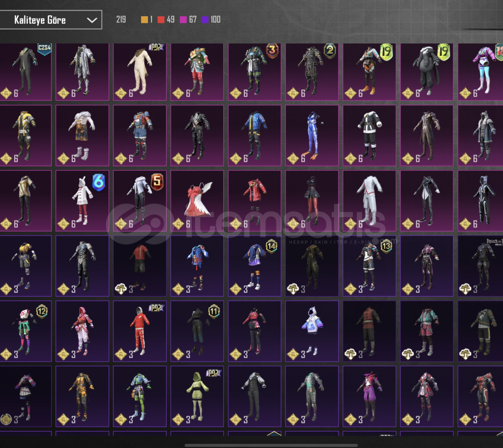This screenshot has width=503, height=448.
Task: Select the orange and black suit outfit
Action: click(83, 396)
